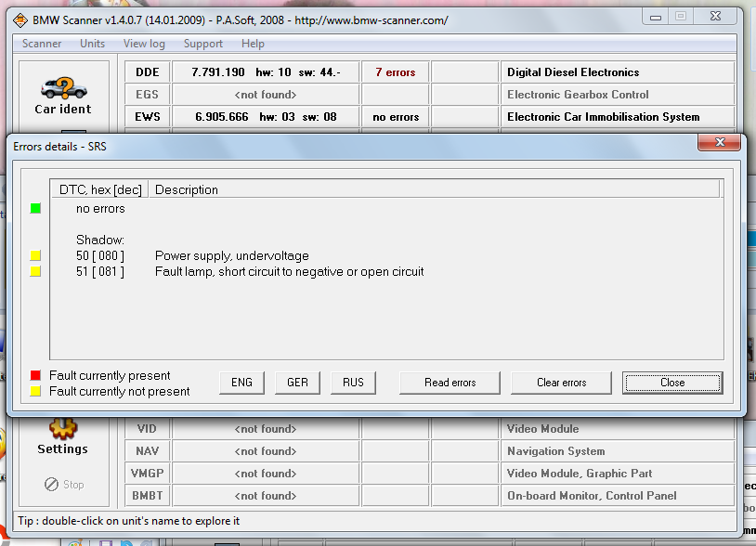Open the Units menu
Screen dimensions: 756x546
point(92,44)
